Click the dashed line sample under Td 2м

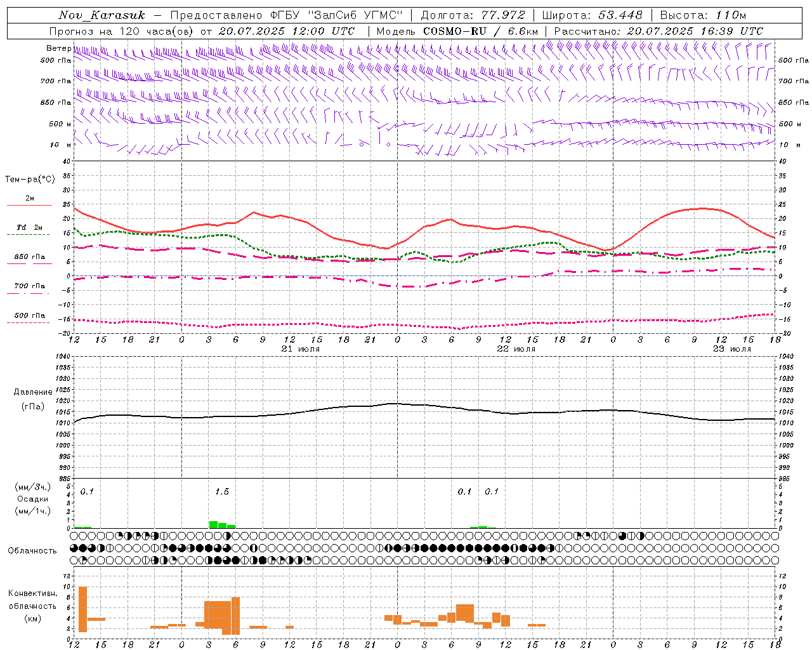point(28,235)
